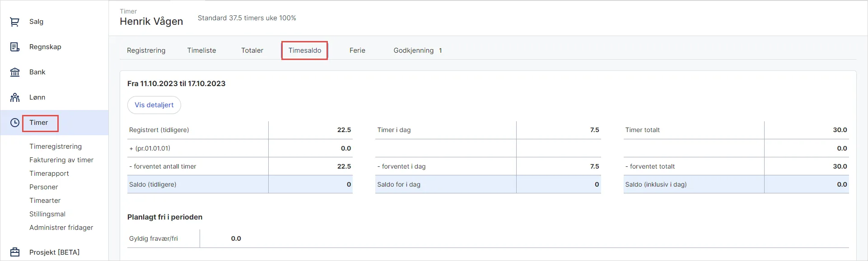Go to Personer under Timer
Image resolution: width=868 pixels, height=261 pixels.
[x=44, y=187]
